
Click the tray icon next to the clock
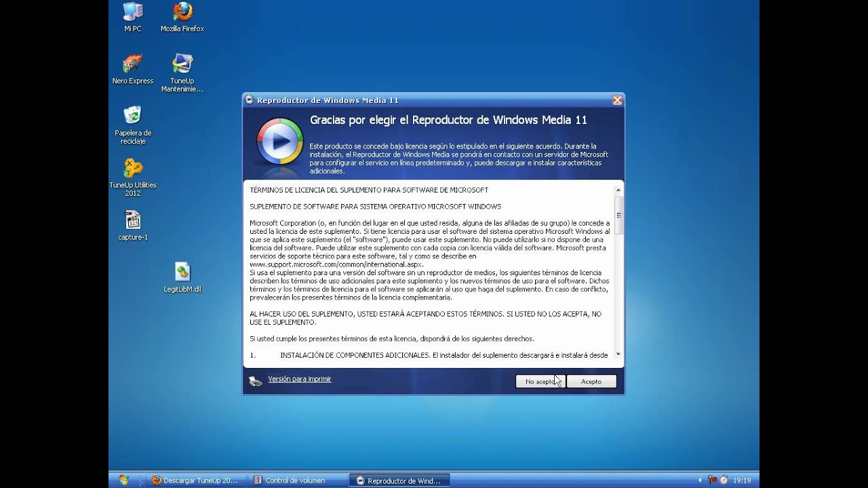click(724, 480)
